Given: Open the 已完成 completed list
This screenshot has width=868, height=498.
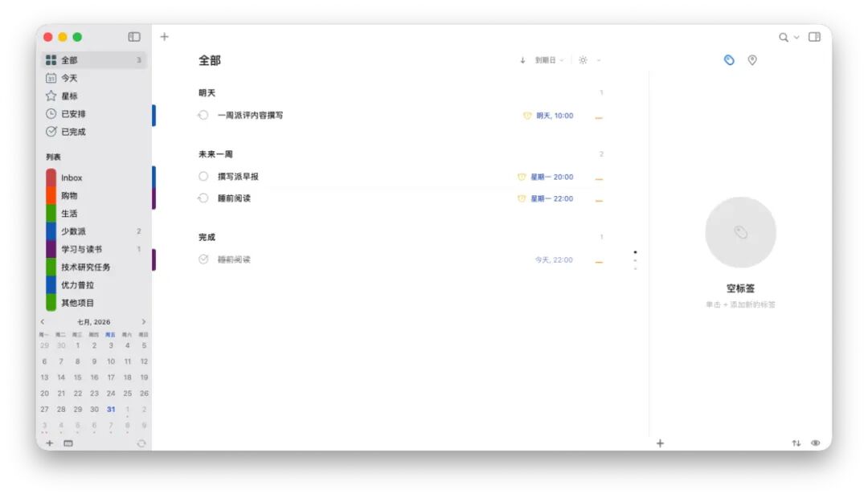Looking at the screenshot, I should tap(94, 131).
